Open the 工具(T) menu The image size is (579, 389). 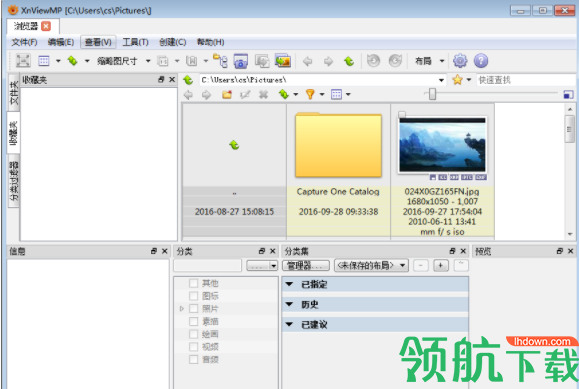pyautogui.click(x=136, y=42)
